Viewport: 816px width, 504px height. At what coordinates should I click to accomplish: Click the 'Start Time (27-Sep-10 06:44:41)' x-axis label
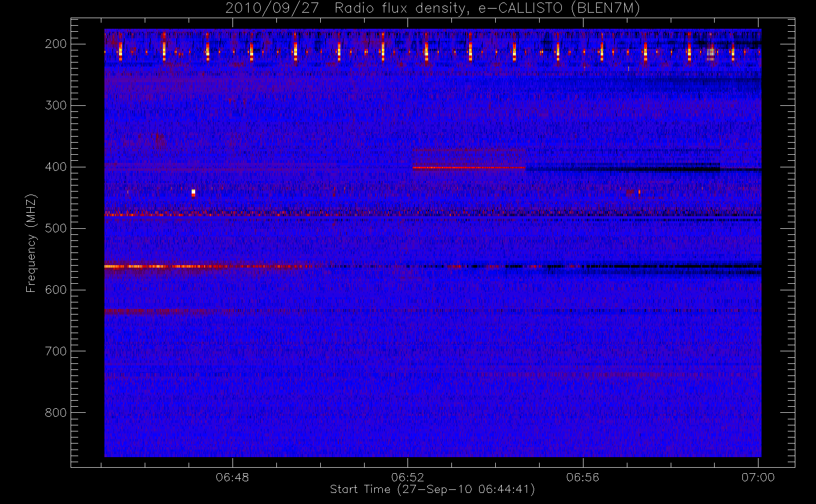point(432,489)
